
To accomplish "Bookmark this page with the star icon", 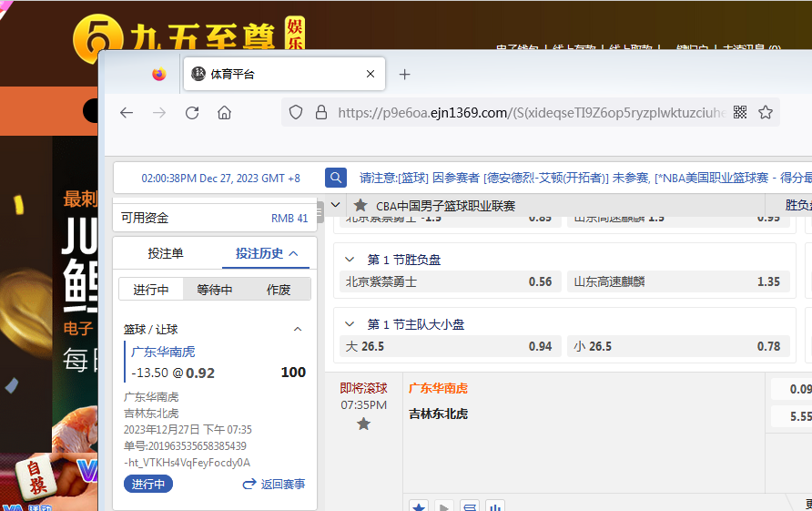I will click(766, 113).
